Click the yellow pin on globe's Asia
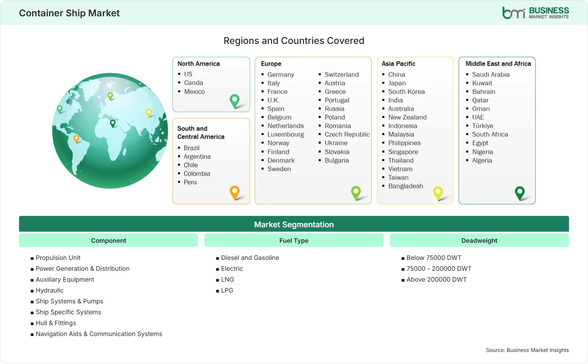Image resolution: width=588 pixels, height=364 pixels. coord(149,113)
